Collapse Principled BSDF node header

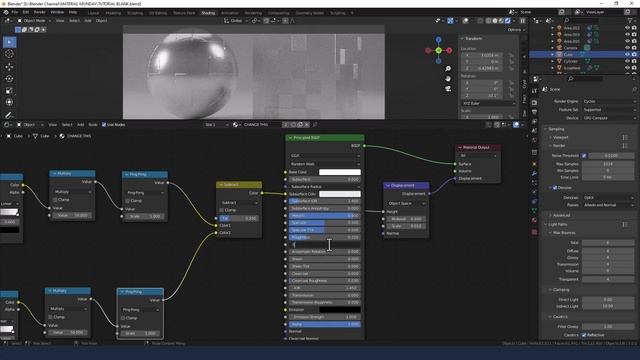click(291, 138)
